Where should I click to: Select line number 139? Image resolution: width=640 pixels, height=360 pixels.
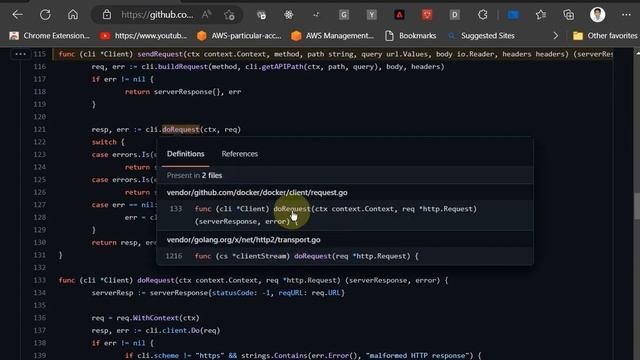click(40, 356)
